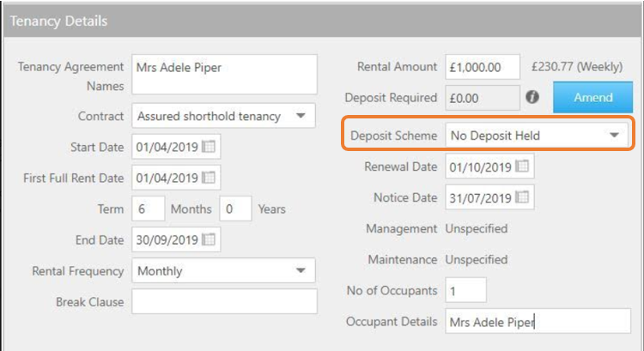Expand the Deposit Scheme dropdown
Screen dimensions: 644x351
(614, 136)
